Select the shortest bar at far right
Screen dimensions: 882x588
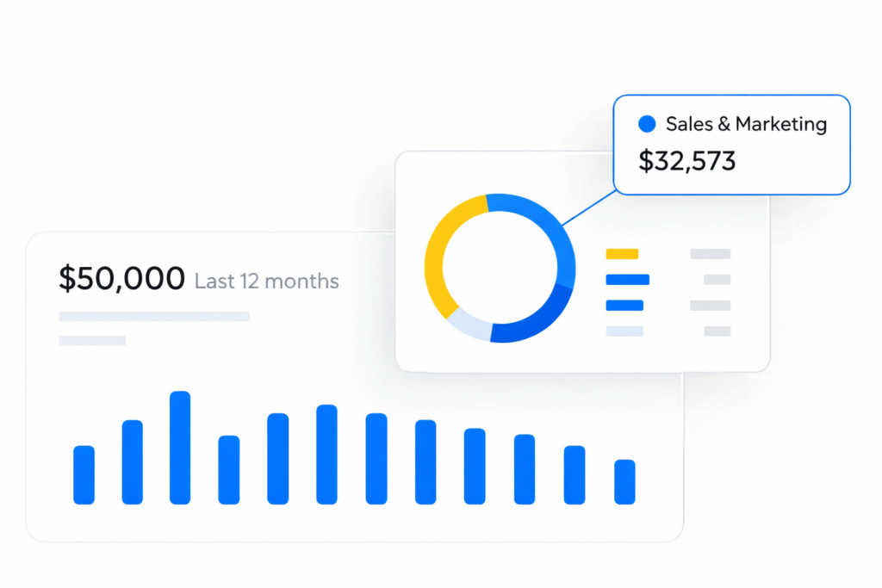[624, 481]
